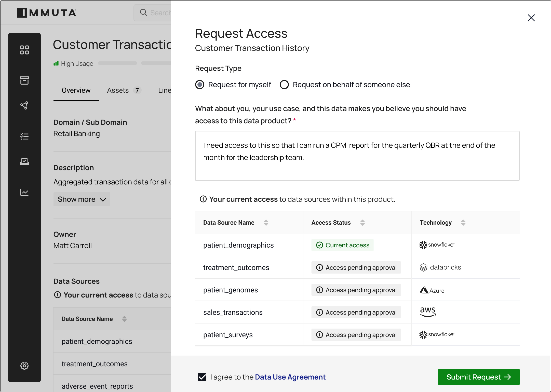Open the Data Use Agreement link
Screen dimensions: 551x392
point(290,377)
